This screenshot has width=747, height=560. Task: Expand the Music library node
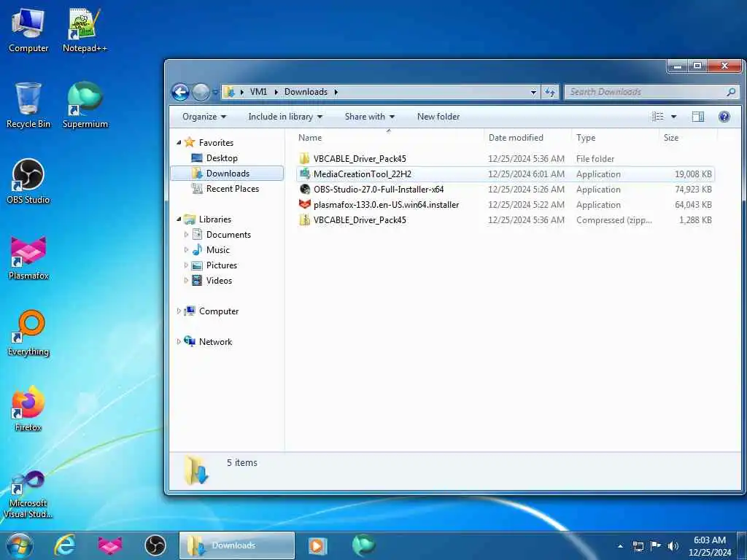(186, 250)
